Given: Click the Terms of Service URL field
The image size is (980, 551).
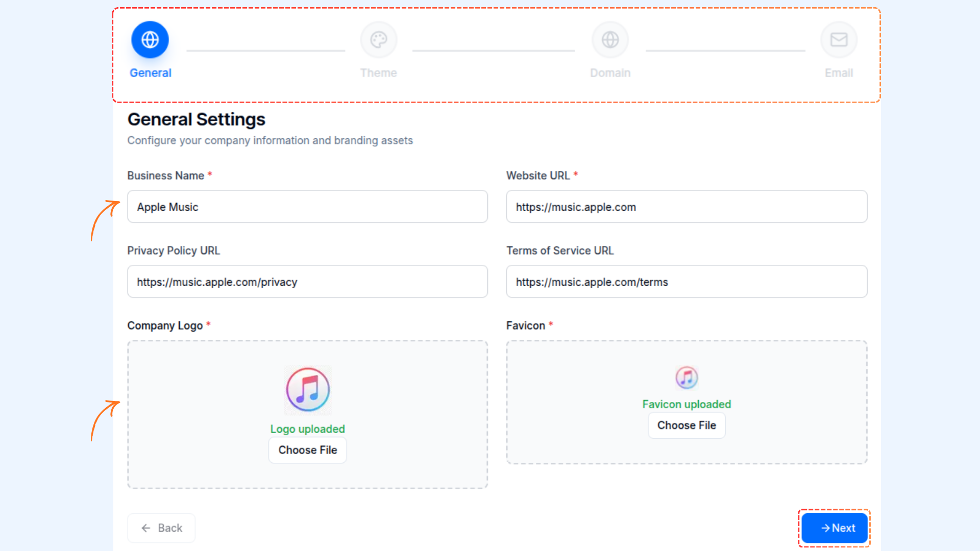Looking at the screenshot, I should coord(687,282).
